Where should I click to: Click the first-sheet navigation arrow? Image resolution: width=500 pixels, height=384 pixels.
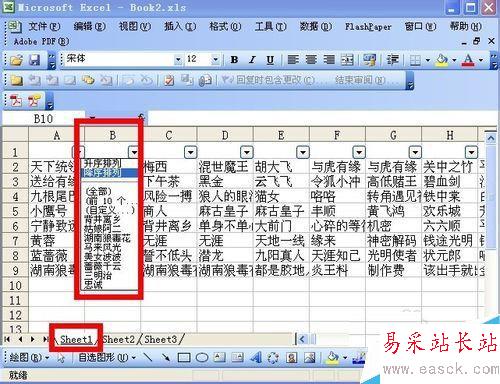tap(7, 339)
